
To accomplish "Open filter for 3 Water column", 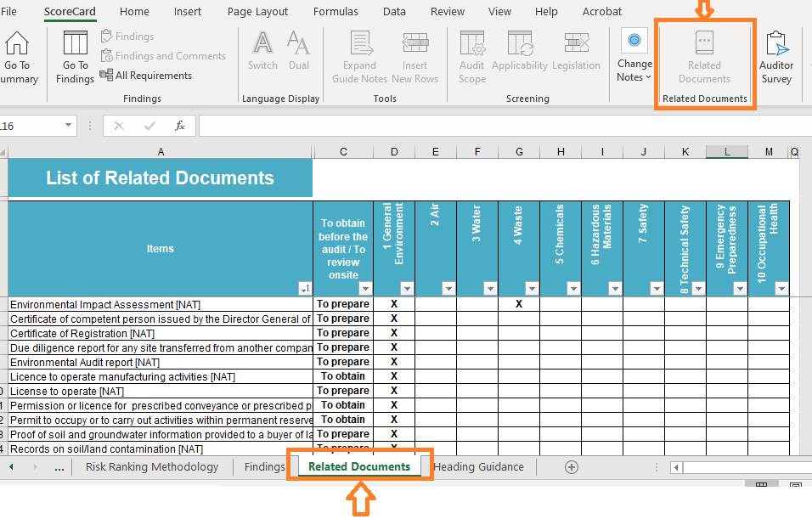I will pos(490,289).
